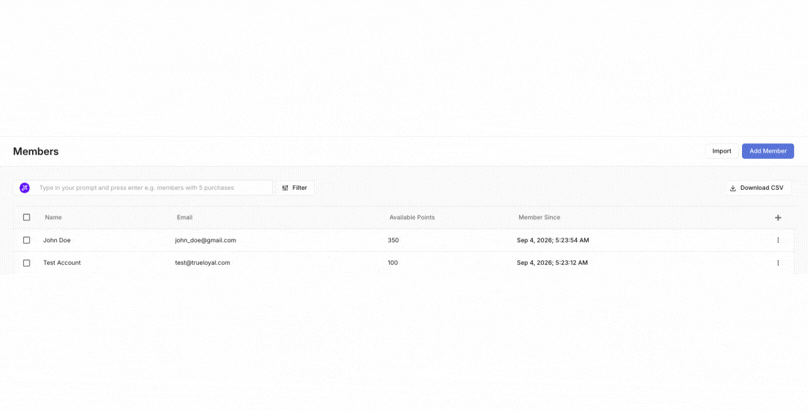The height and width of the screenshot is (411, 808).
Task: Check the Test Account row checkbox
Action: [27, 263]
